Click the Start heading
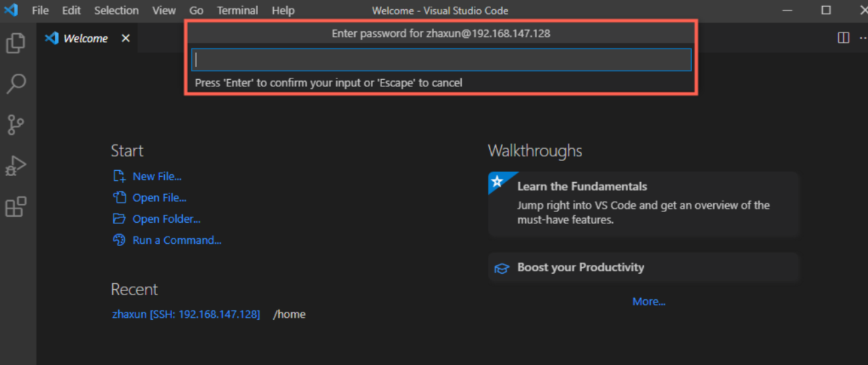 (127, 151)
